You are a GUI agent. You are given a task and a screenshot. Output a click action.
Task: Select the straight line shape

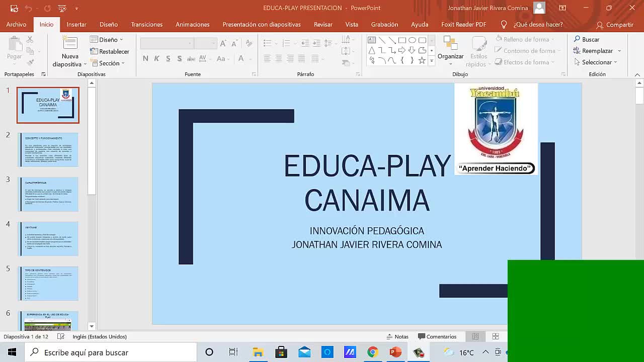[x=382, y=40]
